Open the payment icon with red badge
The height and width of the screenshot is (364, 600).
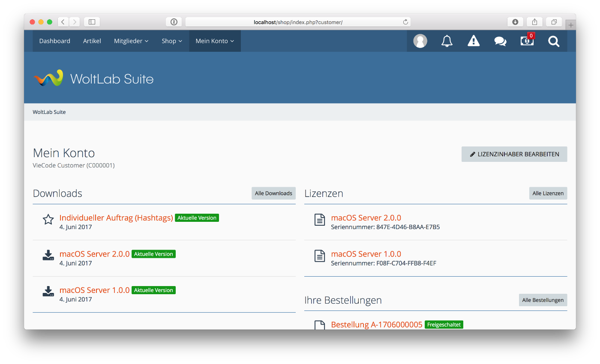coord(527,41)
